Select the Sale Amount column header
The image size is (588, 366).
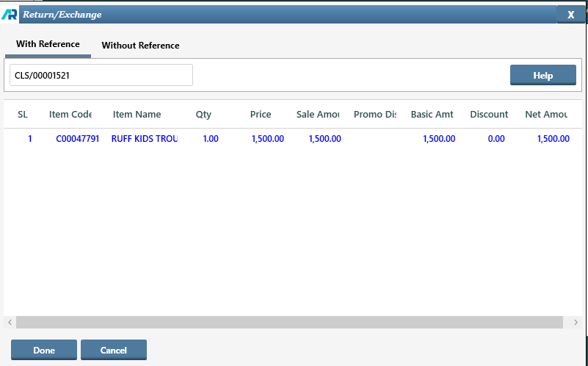[x=318, y=115]
